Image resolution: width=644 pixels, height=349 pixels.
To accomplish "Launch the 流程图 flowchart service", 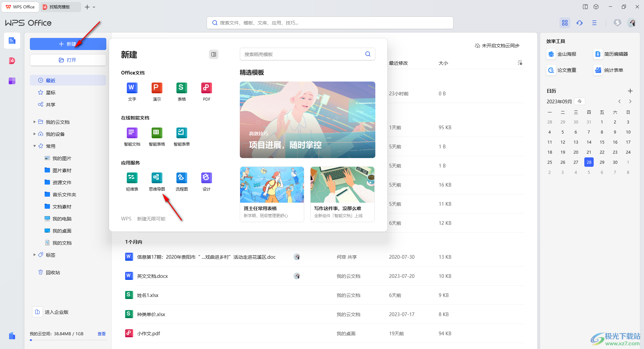I will pyautogui.click(x=181, y=182).
